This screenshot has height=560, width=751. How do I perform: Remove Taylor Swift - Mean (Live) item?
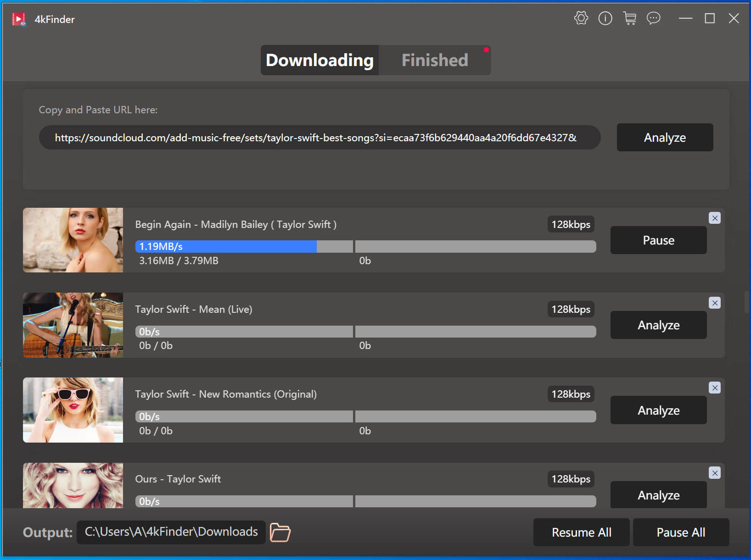coord(714,303)
